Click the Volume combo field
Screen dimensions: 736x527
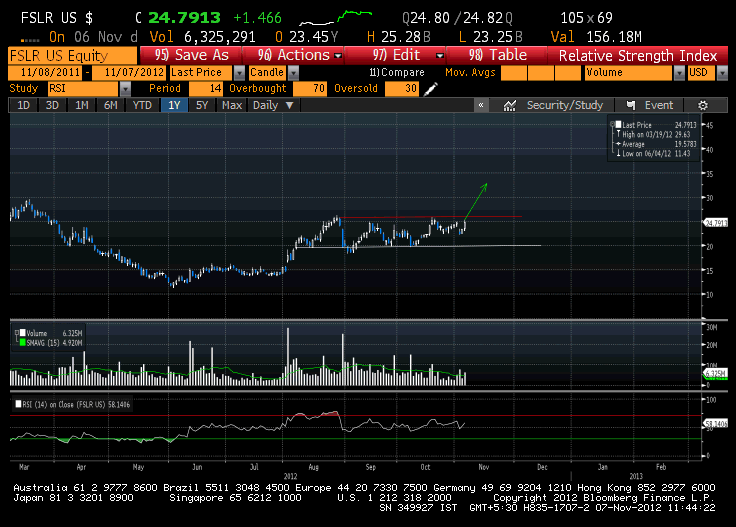pyautogui.click(x=629, y=73)
